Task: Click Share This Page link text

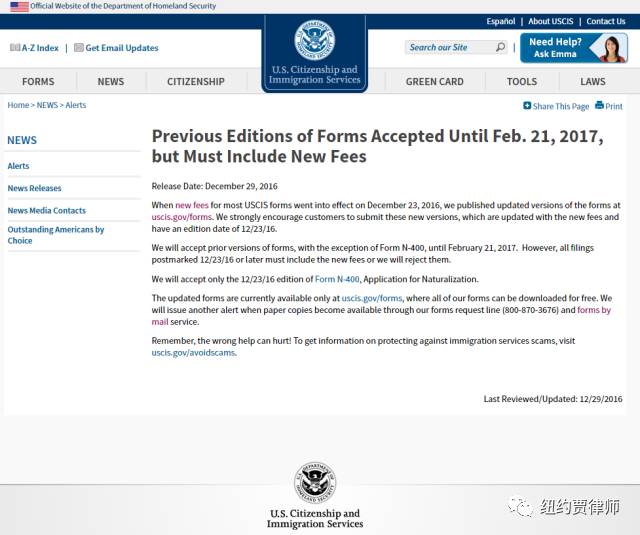Action: (x=561, y=106)
